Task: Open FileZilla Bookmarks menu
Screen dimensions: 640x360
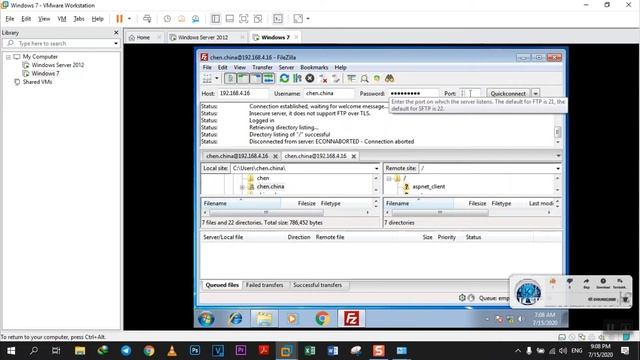Action: (314, 67)
